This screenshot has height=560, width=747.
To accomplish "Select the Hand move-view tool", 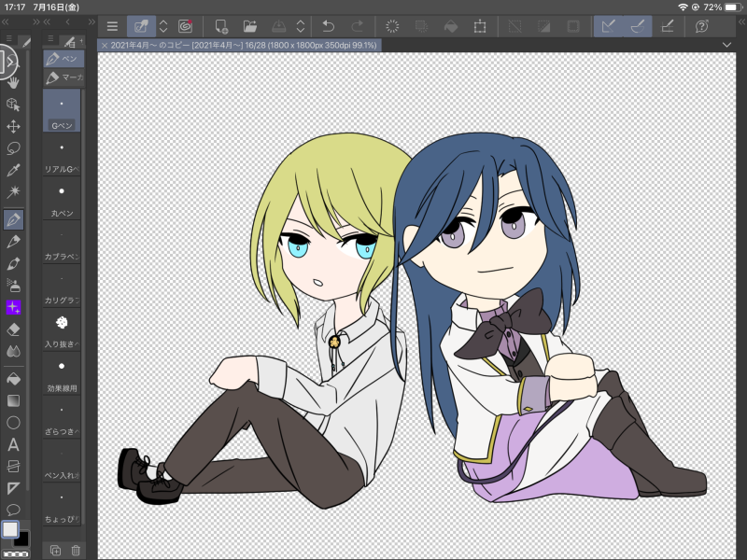I will pyautogui.click(x=13, y=82).
